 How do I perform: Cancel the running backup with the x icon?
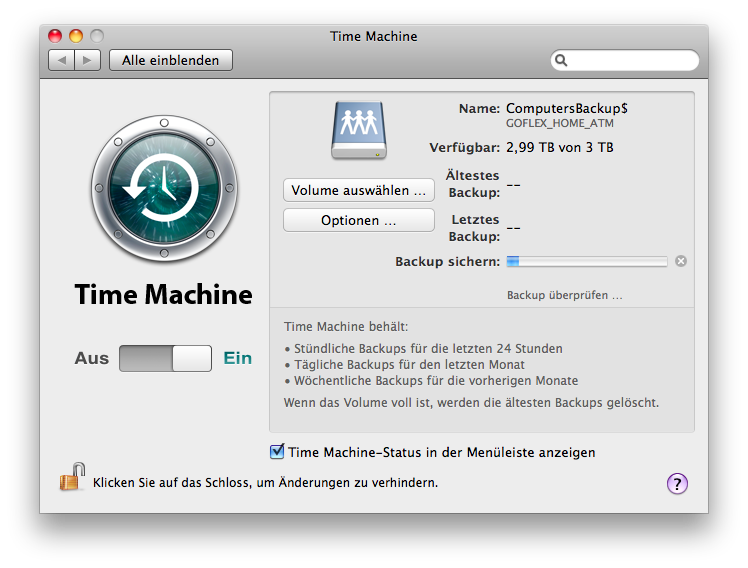tap(681, 261)
